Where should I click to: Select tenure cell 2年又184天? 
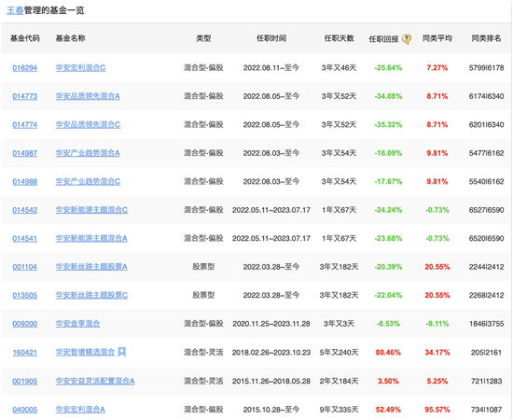pyautogui.click(x=340, y=382)
